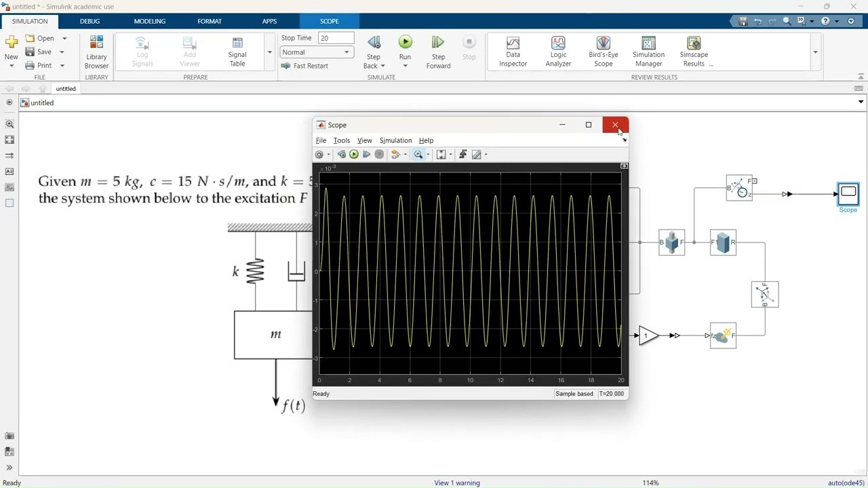The width and height of the screenshot is (868, 488).
Task: Click the Zoom icon in left palette
Action: point(9,124)
